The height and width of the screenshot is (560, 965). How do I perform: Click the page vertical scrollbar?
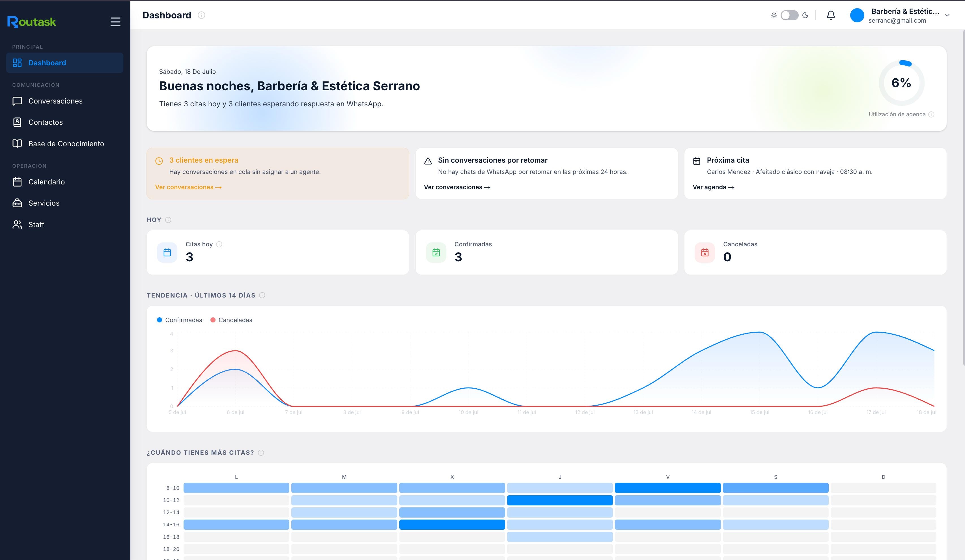point(964,197)
